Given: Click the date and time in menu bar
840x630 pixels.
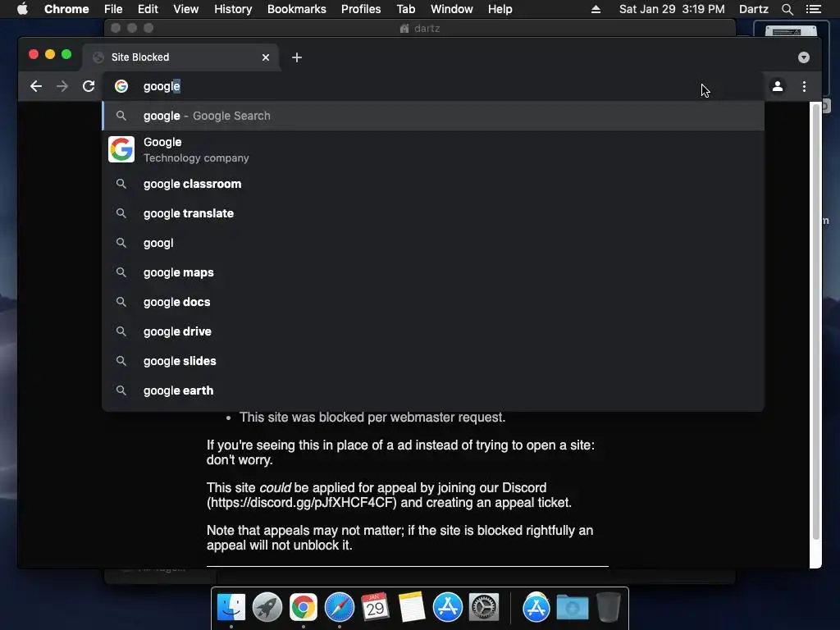Looking at the screenshot, I should pos(672,9).
